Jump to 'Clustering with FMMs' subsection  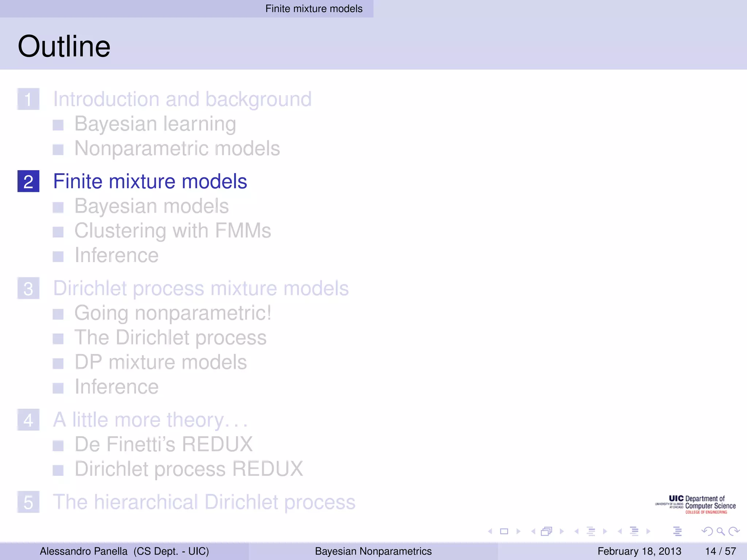pos(173,231)
